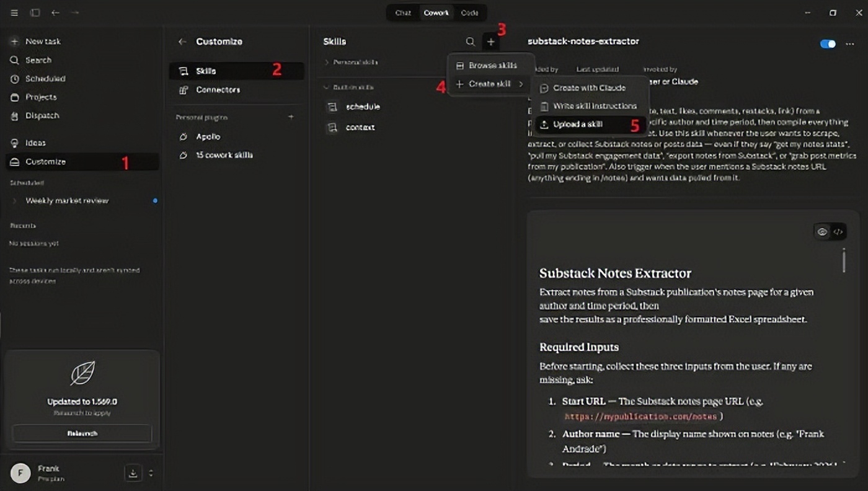Click the Substack Notes Extractor heading
This screenshot has width=868, height=491.
click(x=615, y=273)
